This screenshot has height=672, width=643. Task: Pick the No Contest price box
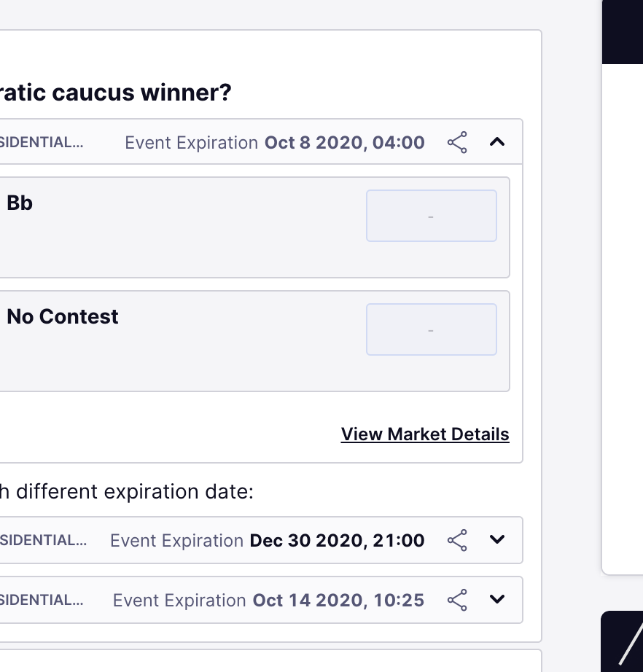431,329
